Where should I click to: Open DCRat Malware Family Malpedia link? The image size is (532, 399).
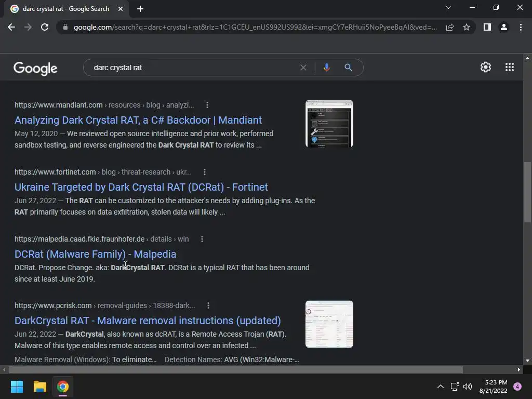96,254
